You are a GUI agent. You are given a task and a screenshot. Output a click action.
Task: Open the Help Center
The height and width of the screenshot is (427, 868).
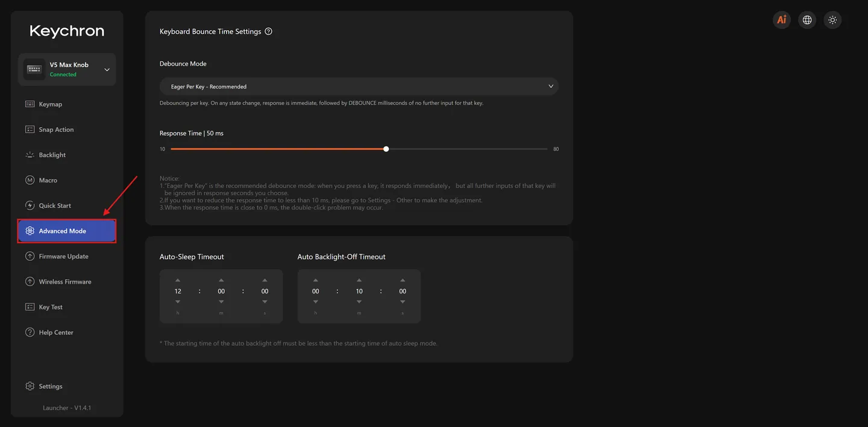(67, 332)
